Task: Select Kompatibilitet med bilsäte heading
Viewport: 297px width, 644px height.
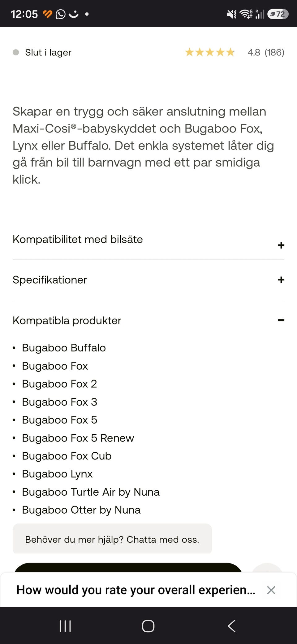Action: coord(78,239)
